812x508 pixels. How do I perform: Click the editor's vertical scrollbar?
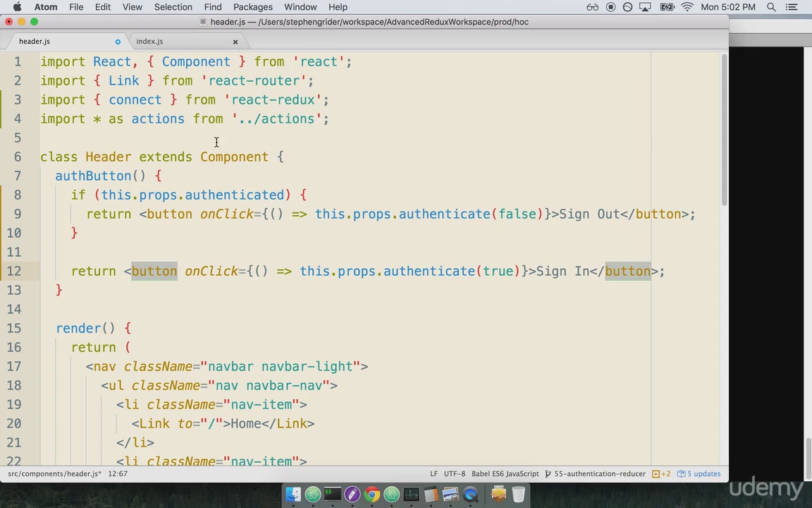(724, 127)
